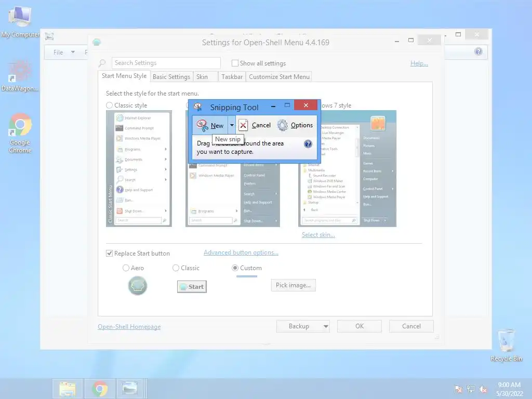Expand the Backup dropdown arrow

click(326, 326)
